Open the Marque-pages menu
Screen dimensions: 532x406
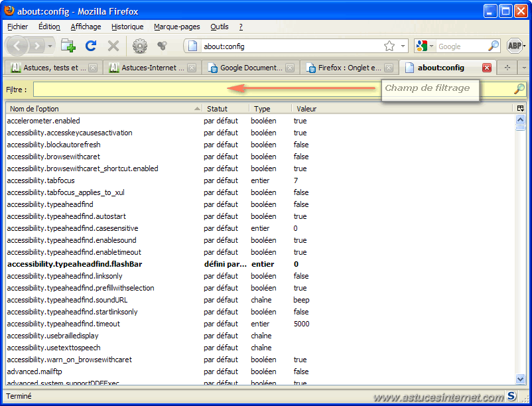176,27
